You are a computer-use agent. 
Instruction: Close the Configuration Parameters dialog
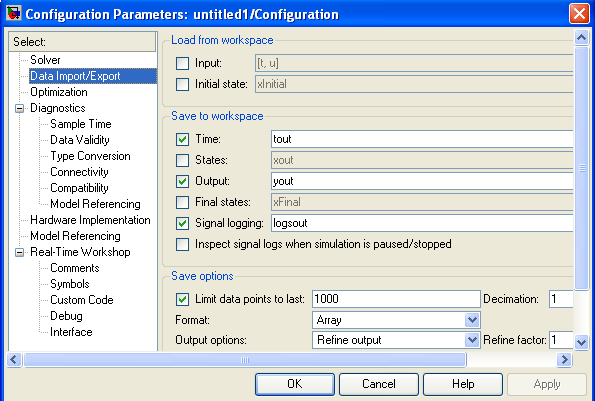click(x=579, y=14)
